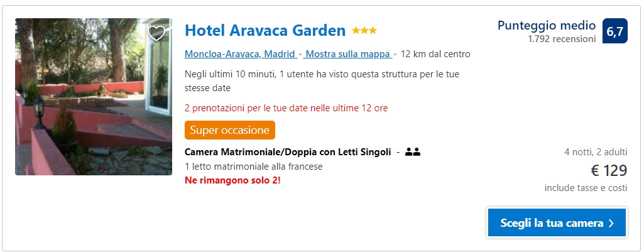Click 1 letto matrimoniale alla francese text
644x252 pixels.
coord(254,167)
